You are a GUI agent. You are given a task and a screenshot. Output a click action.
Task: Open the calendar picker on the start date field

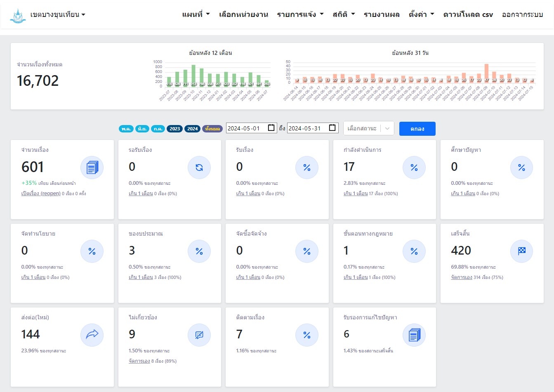[x=271, y=128]
